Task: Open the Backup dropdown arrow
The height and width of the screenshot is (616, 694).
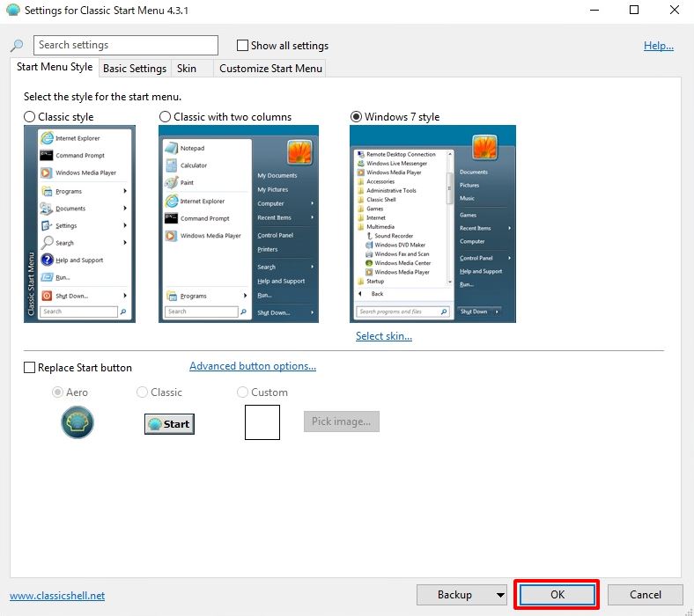Action: click(500, 595)
